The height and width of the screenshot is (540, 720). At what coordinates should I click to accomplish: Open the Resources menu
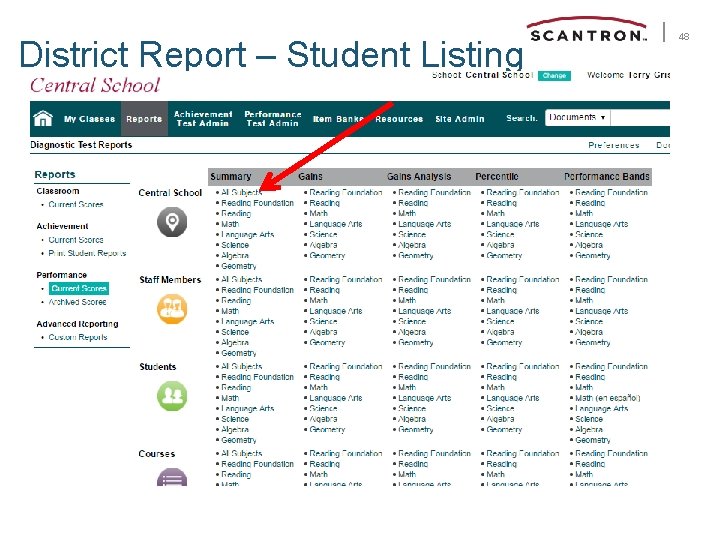pyautogui.click(x=399, y=119)
